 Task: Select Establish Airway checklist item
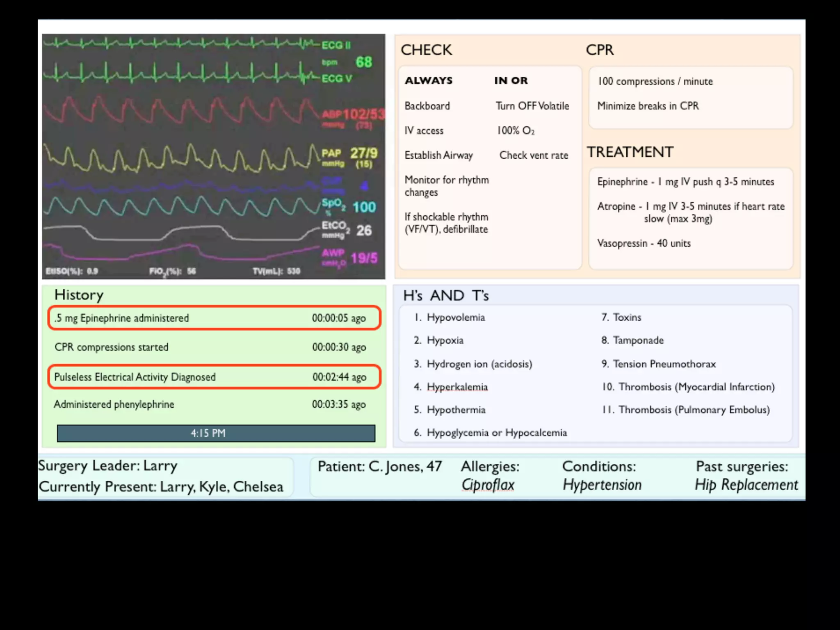tap(438, 155)
